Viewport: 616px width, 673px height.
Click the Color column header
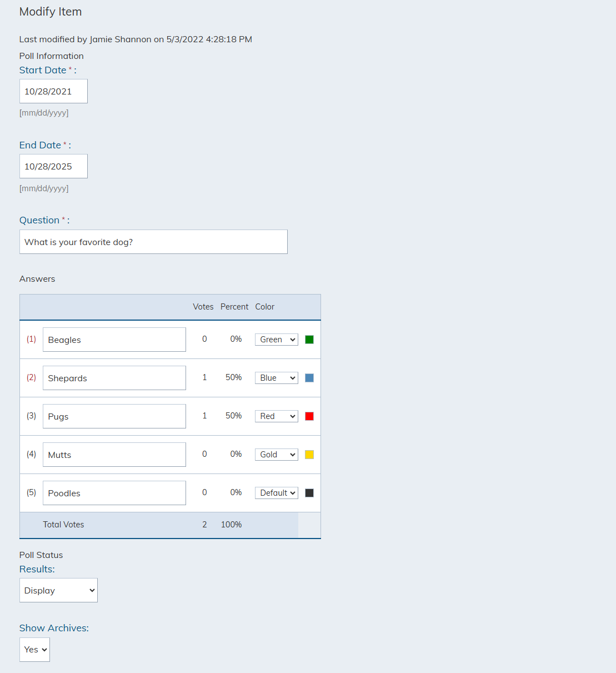coord(265,307)
